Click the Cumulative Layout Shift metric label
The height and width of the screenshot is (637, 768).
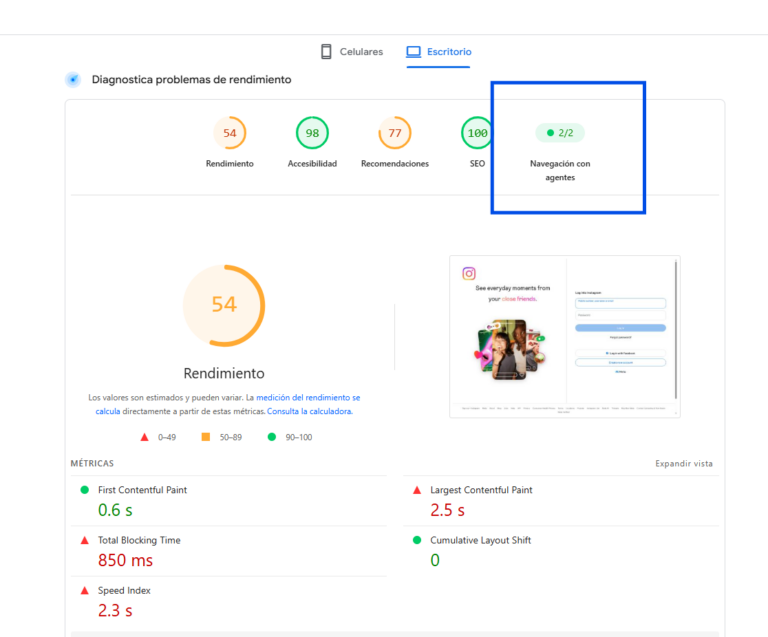[480, 540]
